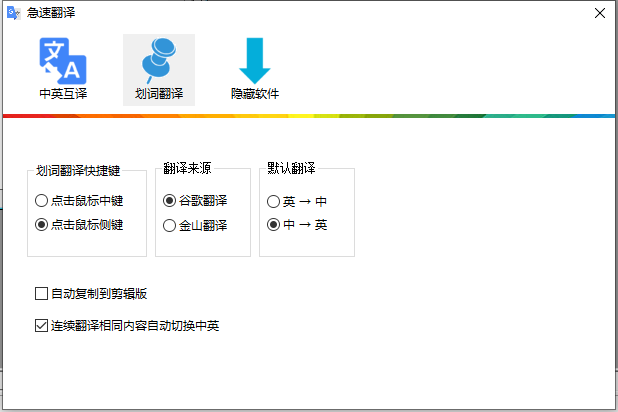Screen dimensions: 618x412
Task: Close the 急速翻译 window
Action: click(599, 13)
